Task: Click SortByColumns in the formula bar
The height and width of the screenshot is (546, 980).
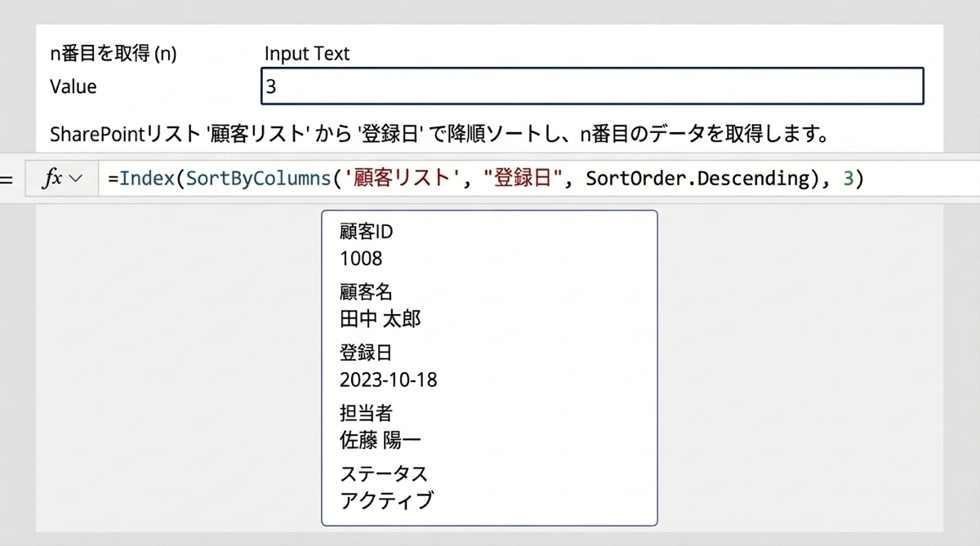Action: (258, 179)
